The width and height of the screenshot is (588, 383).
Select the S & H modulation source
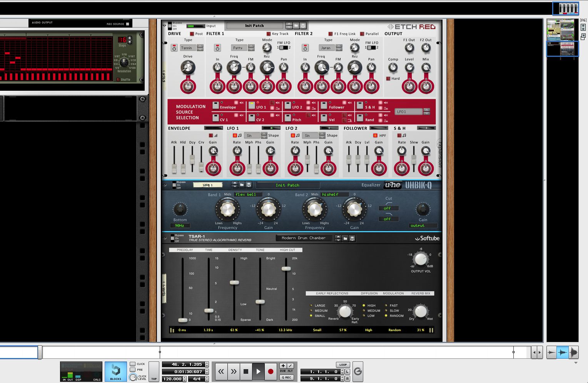[x=360, y=105]
